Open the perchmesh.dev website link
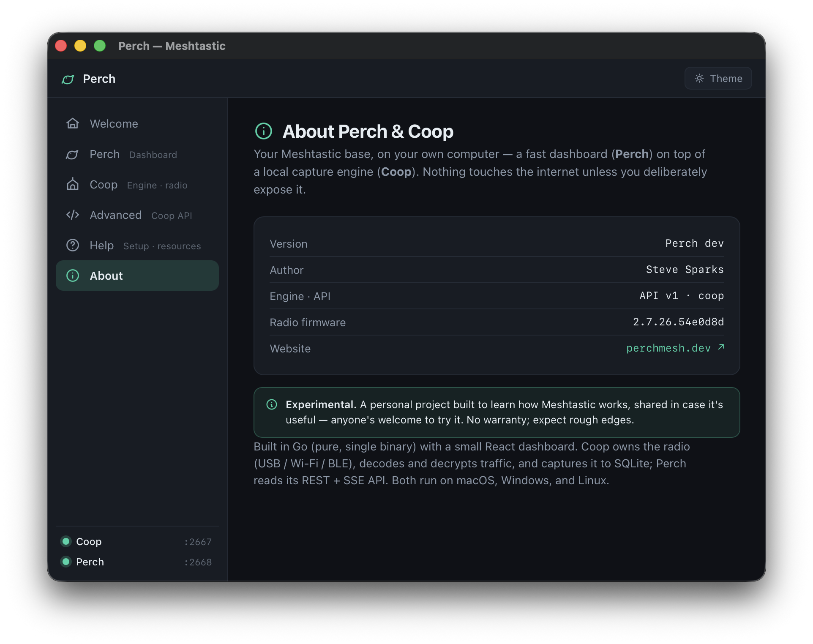This screenshot has height=644, width=813. (675, 348)
